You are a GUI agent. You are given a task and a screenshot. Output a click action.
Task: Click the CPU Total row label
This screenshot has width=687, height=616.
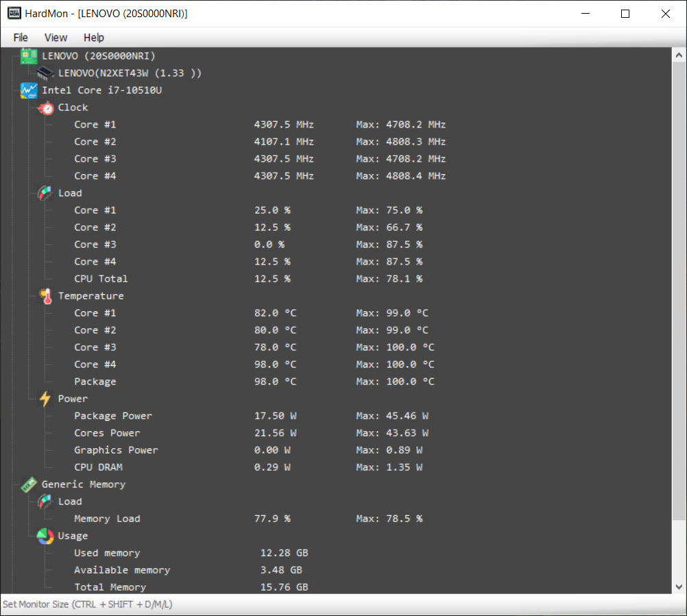coord(101,279)
